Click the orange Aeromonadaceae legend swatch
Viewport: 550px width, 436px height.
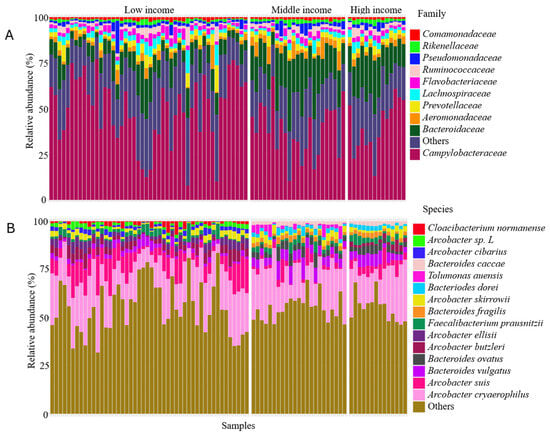[x=415, y=118]
